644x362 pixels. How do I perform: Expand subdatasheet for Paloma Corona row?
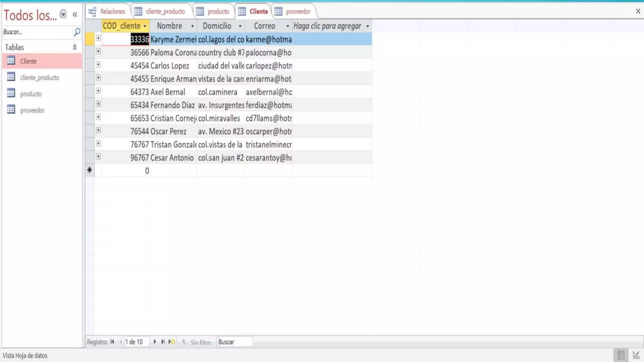[98, 52]
